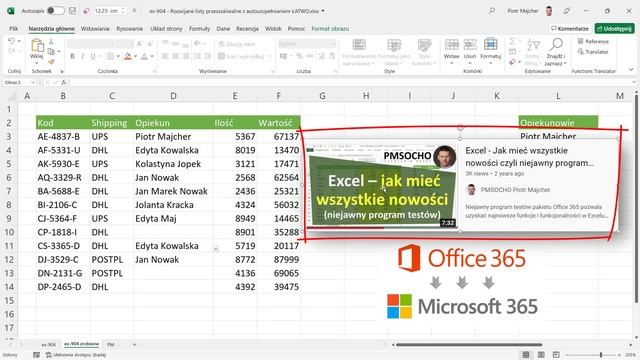Click the Reference button
Viewport: 640px width, 360px height.
[593, 41]
